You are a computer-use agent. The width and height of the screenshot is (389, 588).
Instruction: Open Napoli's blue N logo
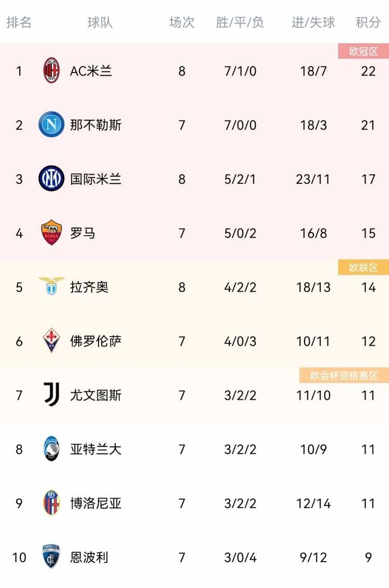[51, 124]
